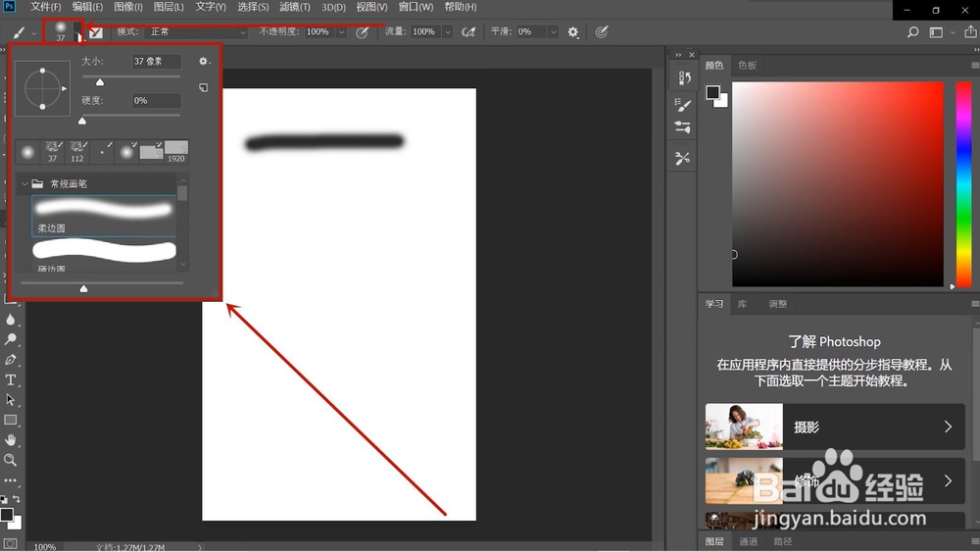Select the Path Selection arrow tool
980x552 pixels.
pyautogui.click(x=10, y=399)
